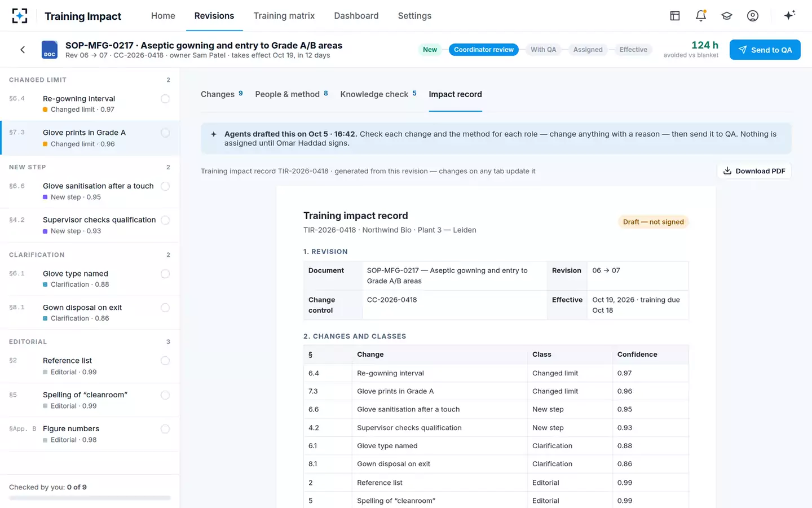The height and width of the screenshot is (508, 812).
Task: Click the Send to QA button
Action: (x=765, y=50)
